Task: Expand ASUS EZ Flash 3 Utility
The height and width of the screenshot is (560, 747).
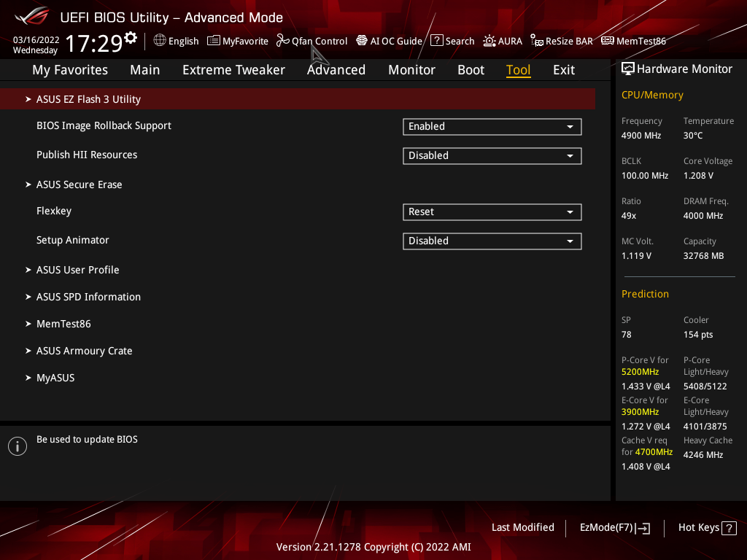Action: 298,99
